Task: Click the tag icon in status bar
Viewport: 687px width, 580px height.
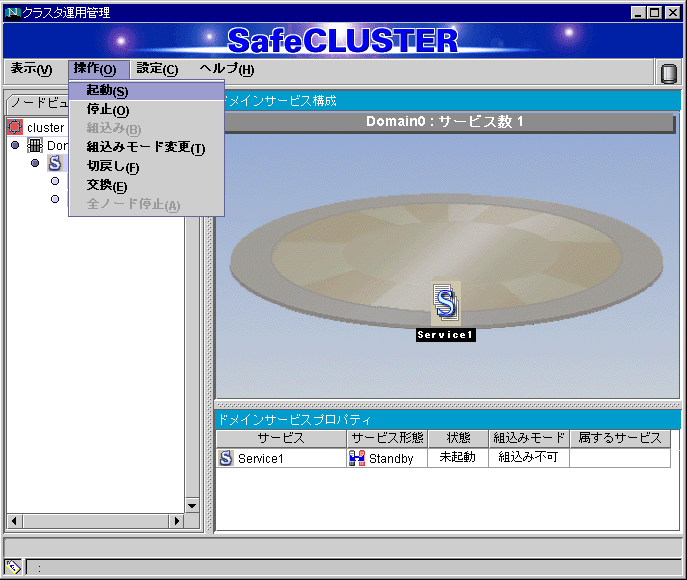Action: (x=14, y=567)
